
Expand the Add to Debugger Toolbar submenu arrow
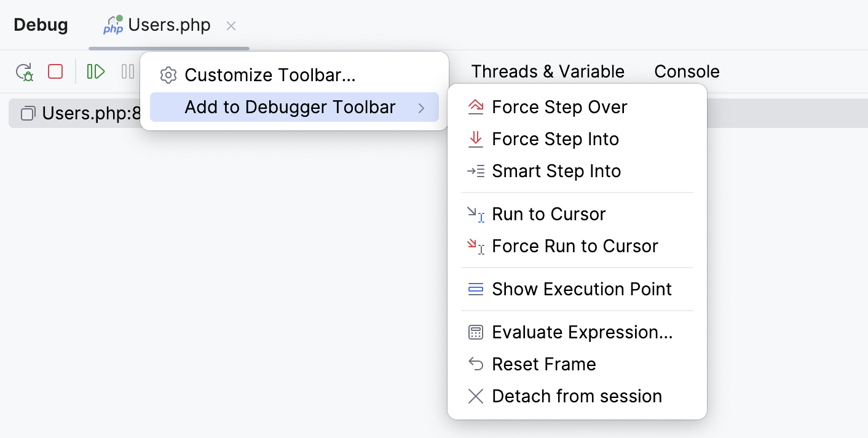tap(422, 107)
